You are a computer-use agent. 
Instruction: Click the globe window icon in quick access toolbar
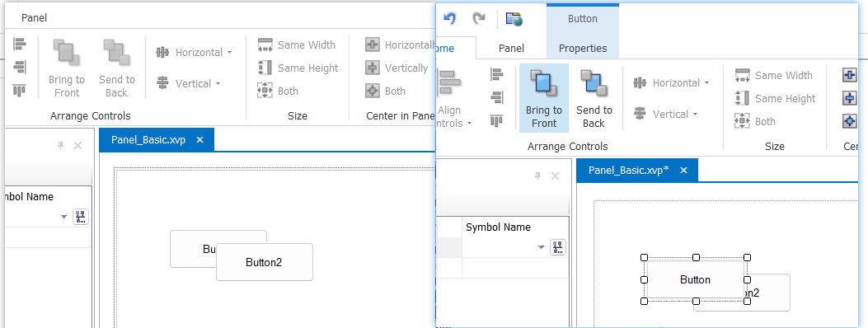pos(514,19)
